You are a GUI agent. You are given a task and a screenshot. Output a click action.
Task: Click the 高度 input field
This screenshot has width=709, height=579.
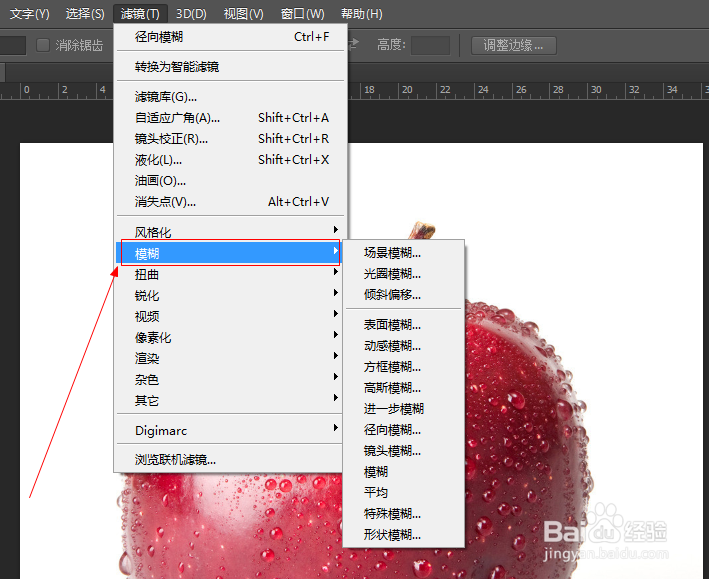click(430, 45)
